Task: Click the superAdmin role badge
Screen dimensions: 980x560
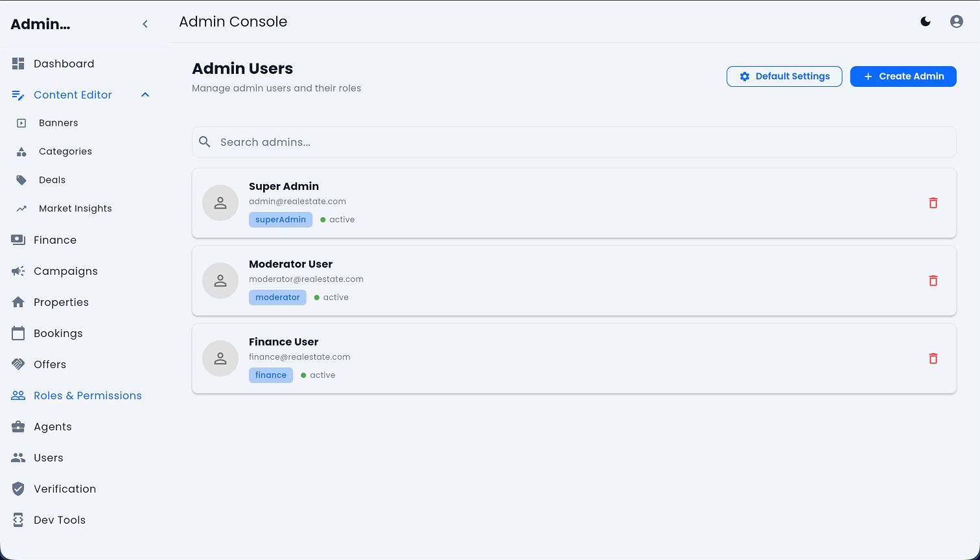Action: coord(281,220)
